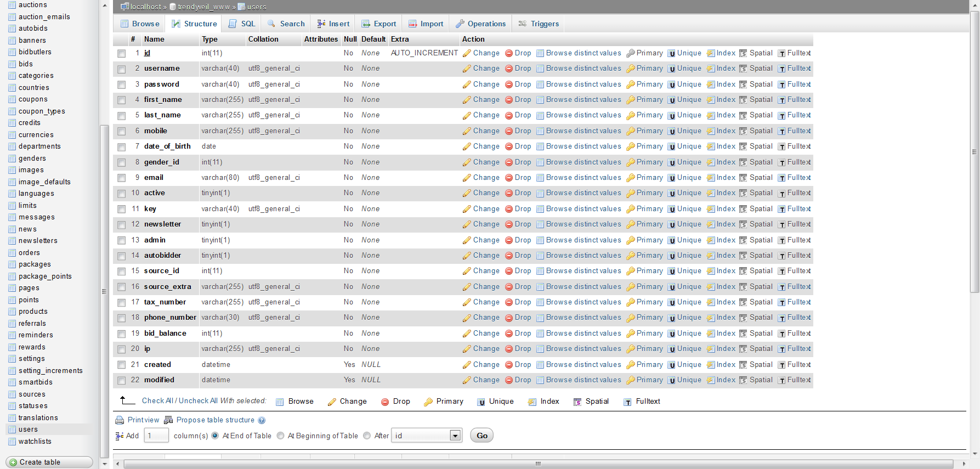Image resolution: width=980 pixels, height=469 pixels.
Task: Click the pencil Change icon in the created row
Action: pos(467,365)
